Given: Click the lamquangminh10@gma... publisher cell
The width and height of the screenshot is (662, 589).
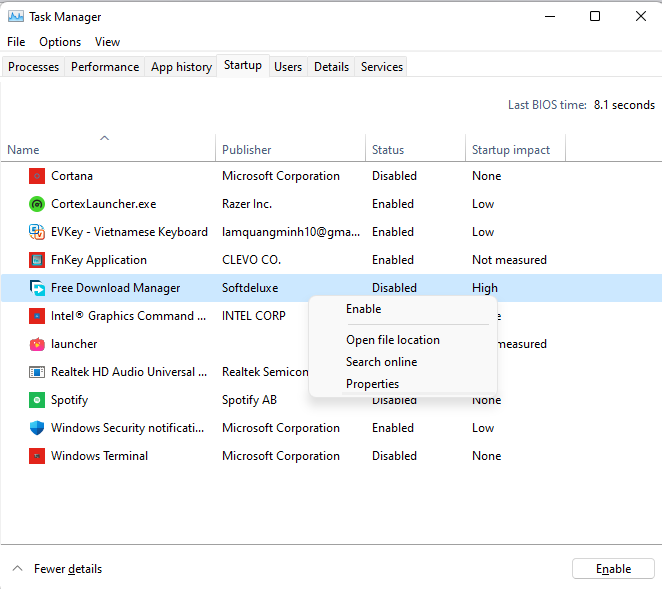Looking at the screenshot, I should point(291,232).
